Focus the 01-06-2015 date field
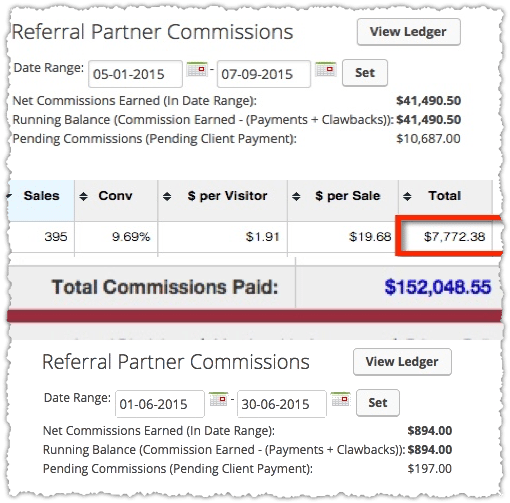Screen dimensions: 510x503 pos(160,404)
